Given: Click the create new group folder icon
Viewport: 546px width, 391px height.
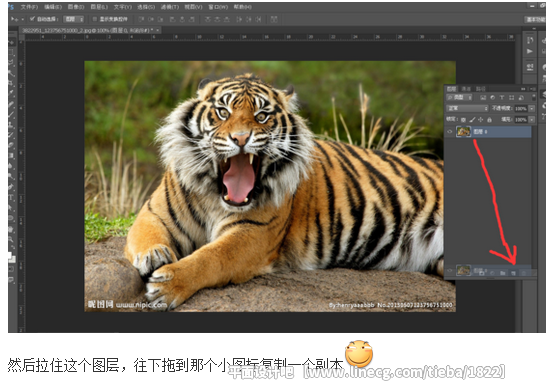Looking at the screenshot, I should click(502, 273).
